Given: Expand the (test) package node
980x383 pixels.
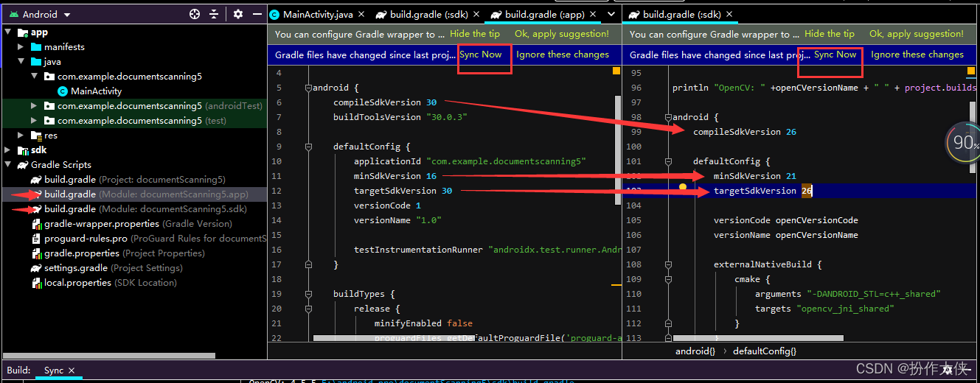Looking at the screenshot, I should click(x=34, y=121).
